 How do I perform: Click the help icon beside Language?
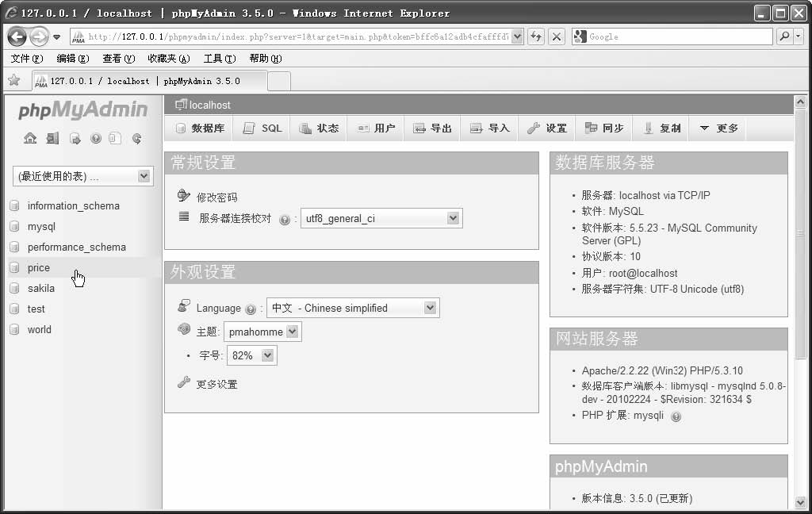click(x=251, y=309)
